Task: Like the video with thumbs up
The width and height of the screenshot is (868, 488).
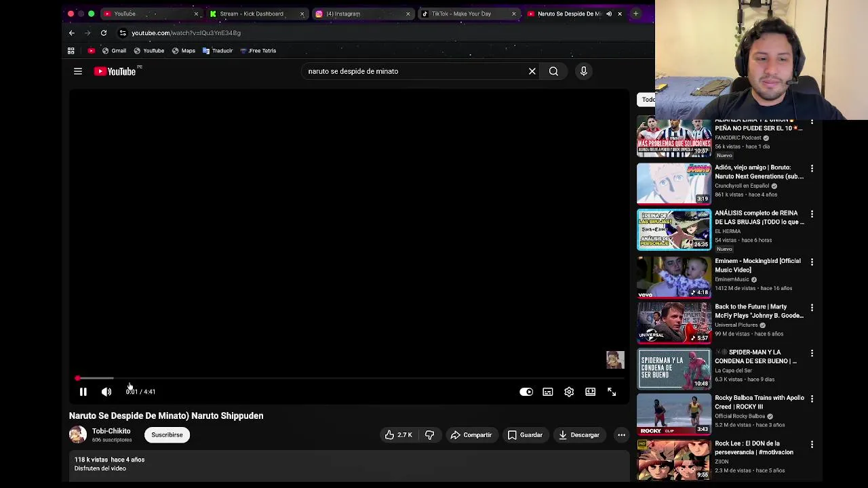Action: click(398, 435)
